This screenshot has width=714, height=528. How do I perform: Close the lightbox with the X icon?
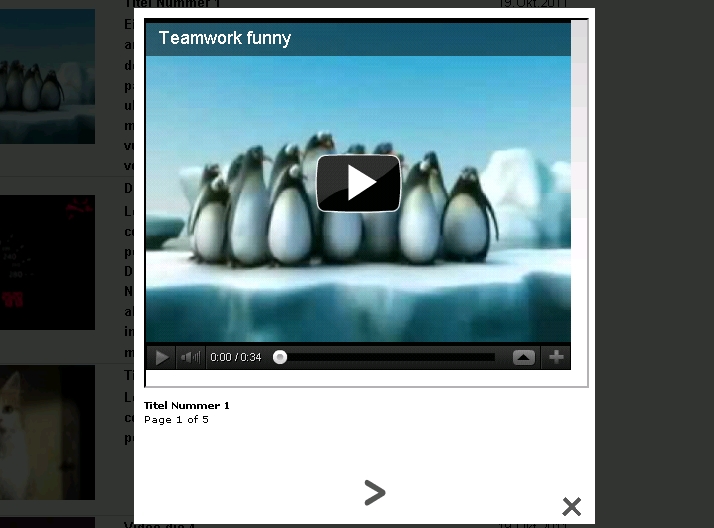pos(571,506)
